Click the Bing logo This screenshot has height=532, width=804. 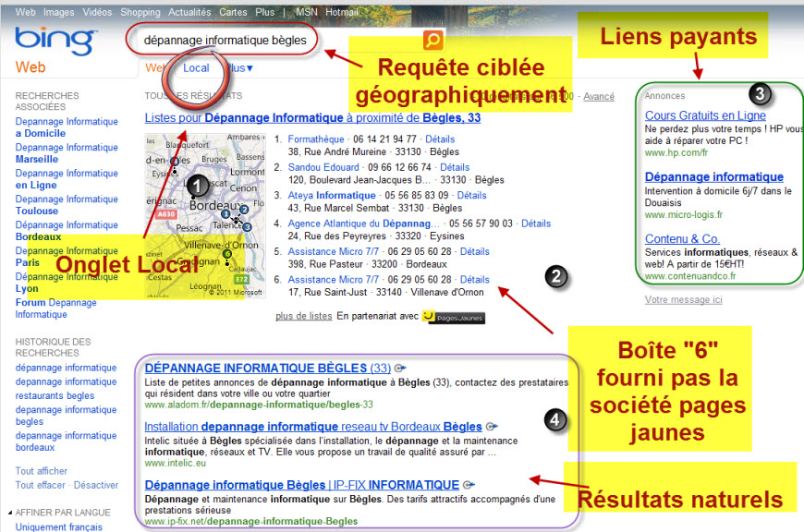coord(55,41)
